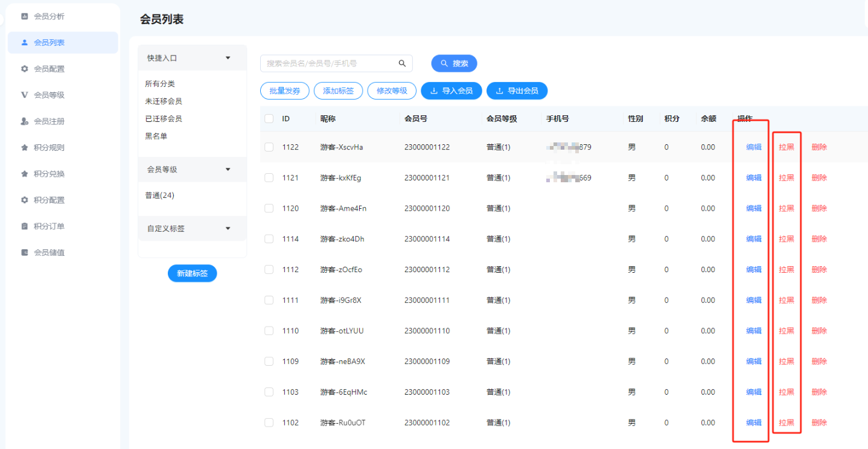Click the 导出会员 button
868x449 pixels.
point(517,91)
